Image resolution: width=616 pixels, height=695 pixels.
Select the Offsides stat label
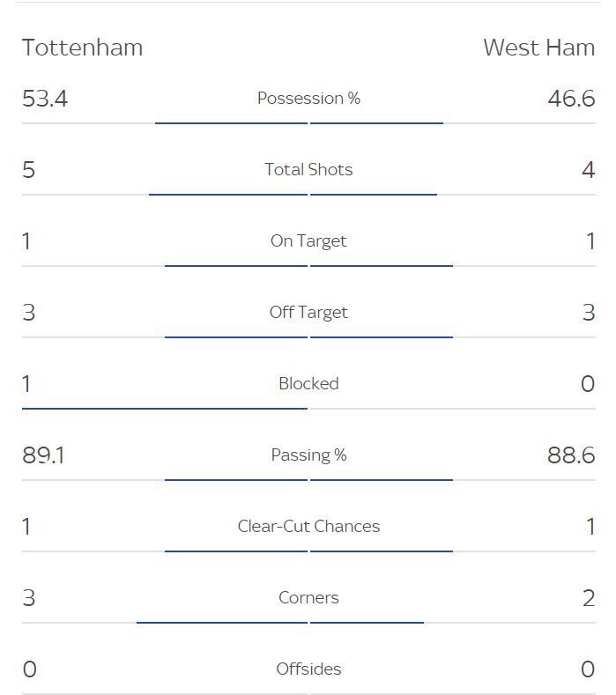pyautogui.click(x=308, y=669)
